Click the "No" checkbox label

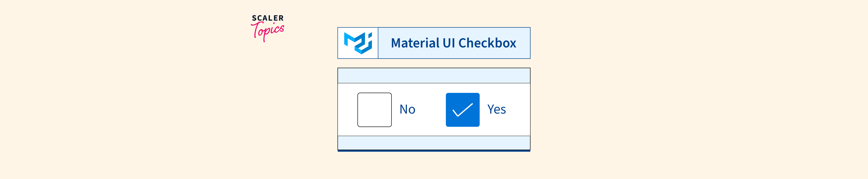407,109
